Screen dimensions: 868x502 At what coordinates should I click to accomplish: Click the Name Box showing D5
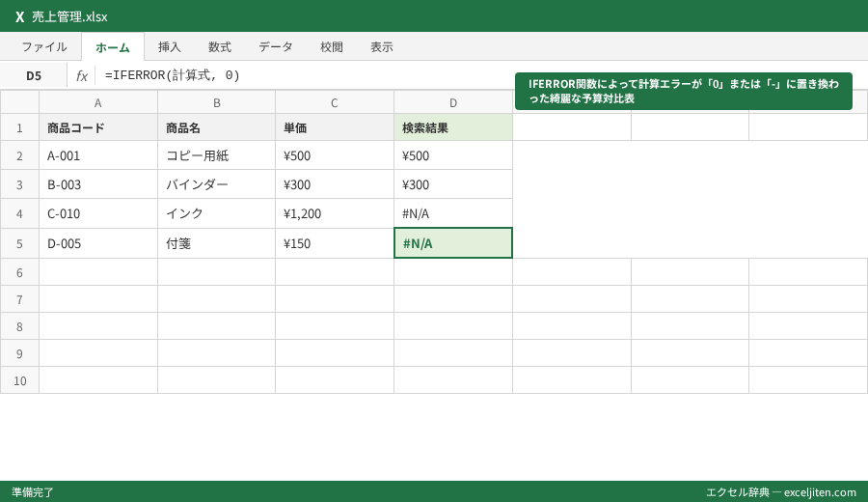34,76
